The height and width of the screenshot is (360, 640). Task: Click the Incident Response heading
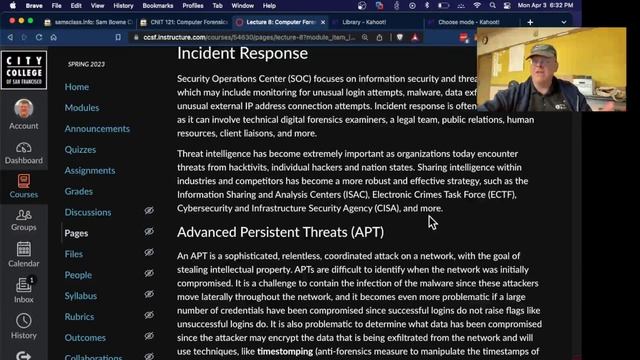coord(242,53)
